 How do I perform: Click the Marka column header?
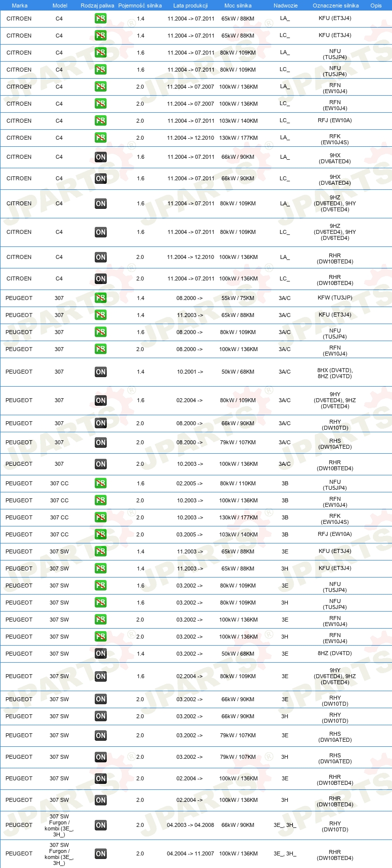tap(20, 6)
